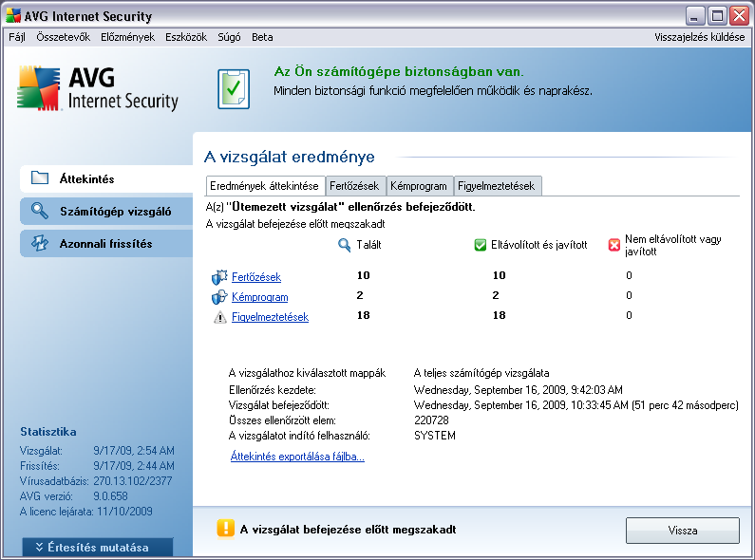Click the yellow exclamation icon in bottom bar
The height and width of the screenshot is (560, 755).
click(x=225, y=529)
